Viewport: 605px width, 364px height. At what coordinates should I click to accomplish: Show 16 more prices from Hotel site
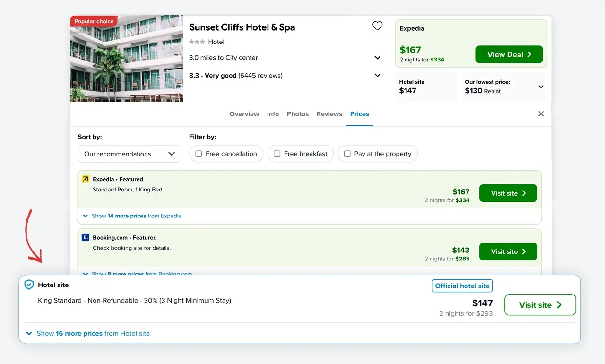click(93, 333)
